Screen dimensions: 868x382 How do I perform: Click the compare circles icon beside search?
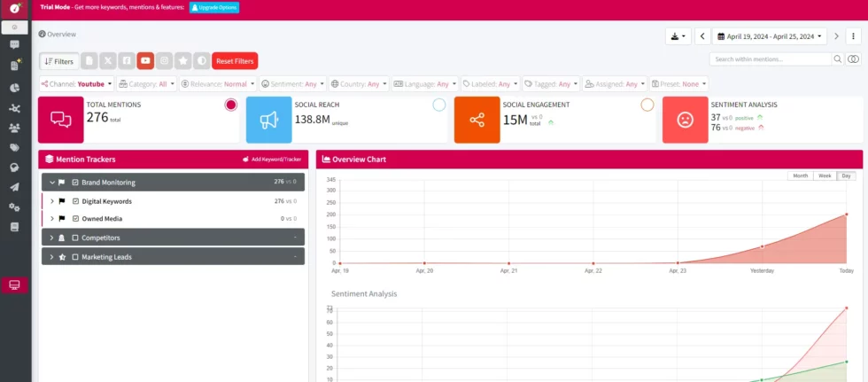[x=854, y=59]
